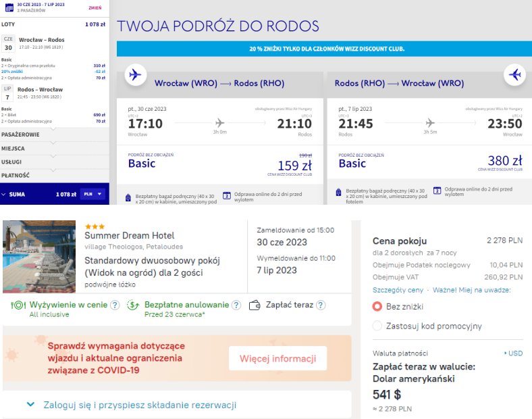Click the 541 $ payment amount
Screen dimensions: 532x419
tap(387, 395)
